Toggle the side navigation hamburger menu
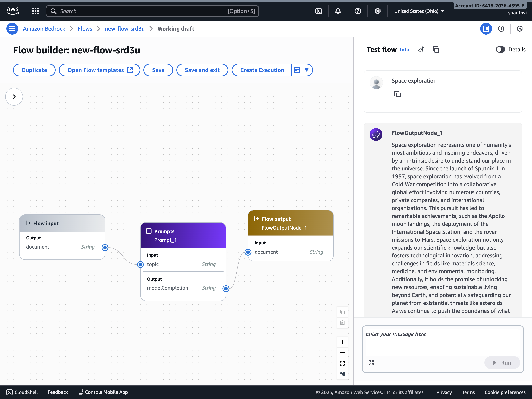Image resolution: width=532 pixels, height=399 pixels. pyautogui.click(x=12, y=29)
